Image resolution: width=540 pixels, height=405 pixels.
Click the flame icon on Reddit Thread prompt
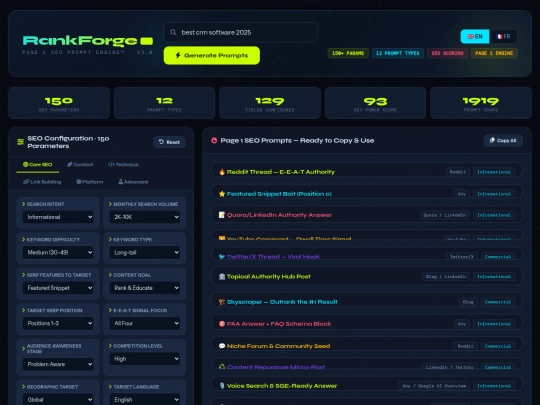click(222, 172)
